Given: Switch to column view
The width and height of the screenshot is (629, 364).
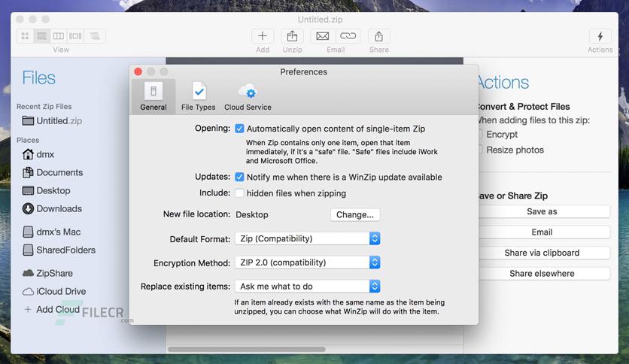Looking at the screenshot, I should pos(58,36).
